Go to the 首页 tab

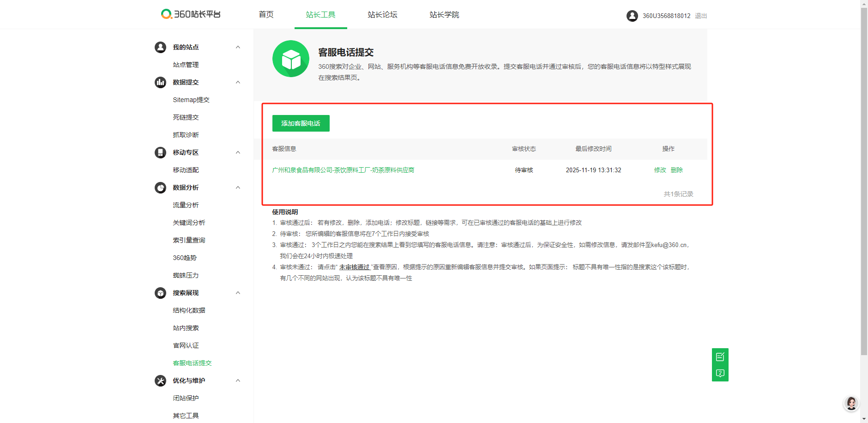266,14
